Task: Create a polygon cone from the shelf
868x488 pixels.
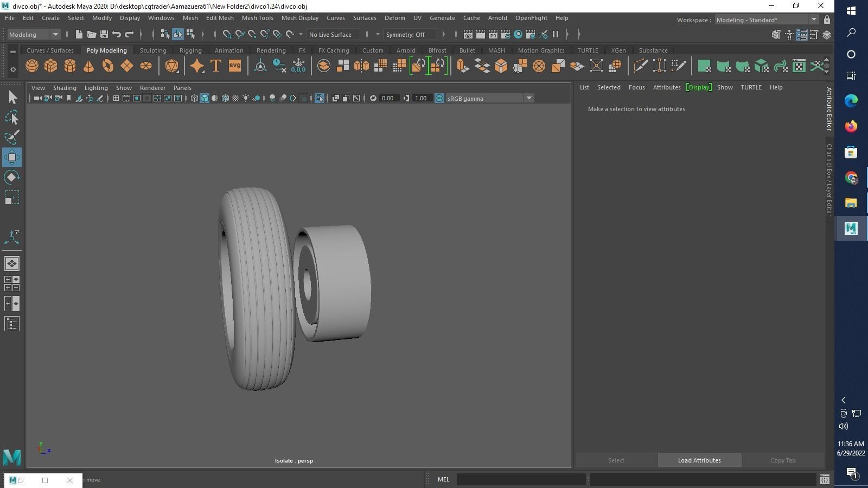Action: tap(88, 66)
